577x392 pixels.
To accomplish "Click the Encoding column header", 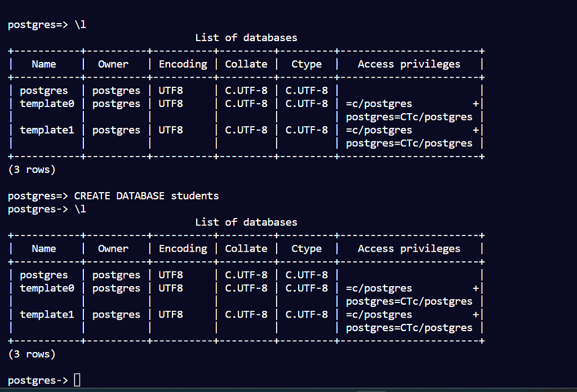I will 183,64.
